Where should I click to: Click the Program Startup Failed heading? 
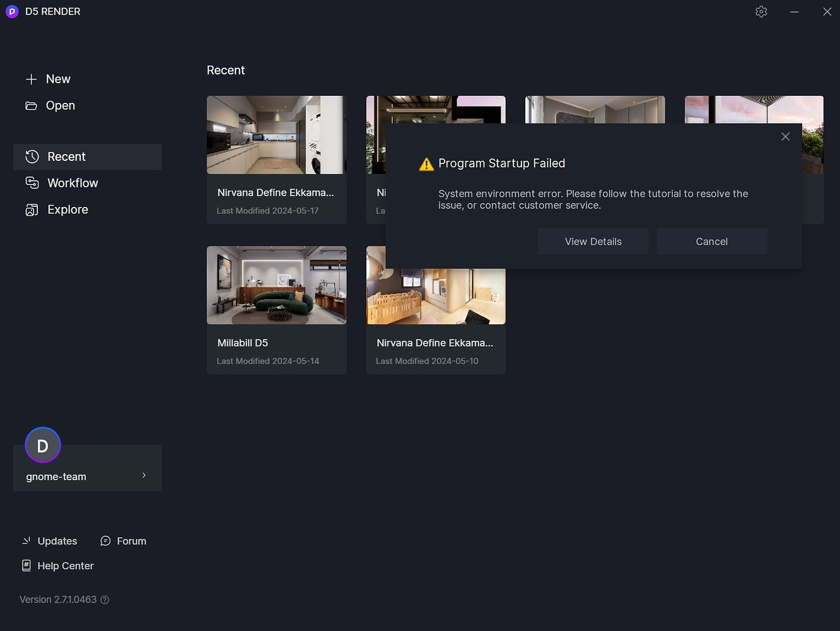coord(502,163)
